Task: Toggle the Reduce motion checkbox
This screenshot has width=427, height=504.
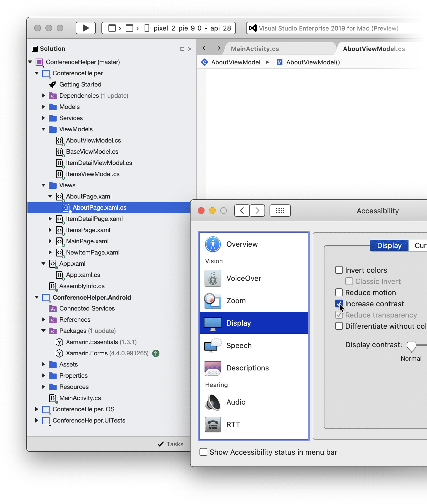Action: point(339,293)
